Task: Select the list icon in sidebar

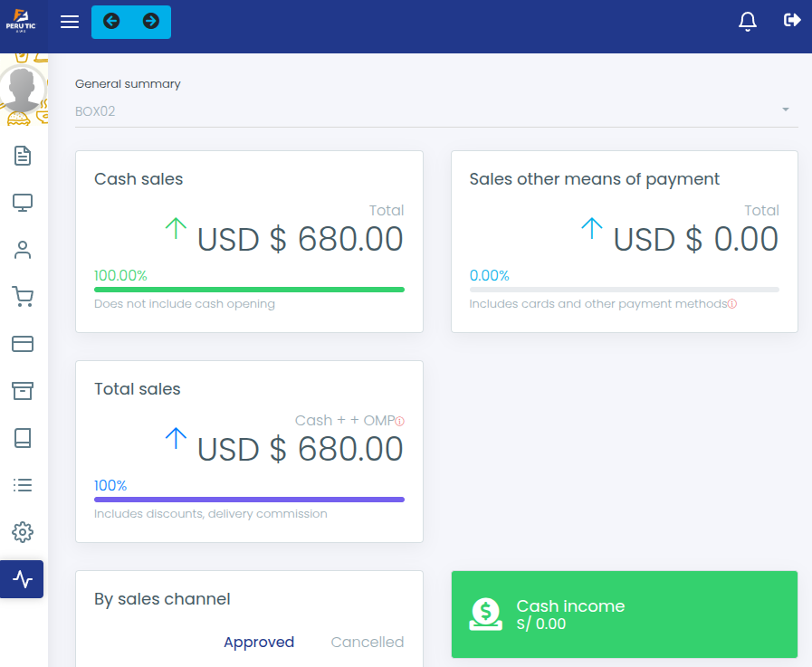Action: point(23,485)
